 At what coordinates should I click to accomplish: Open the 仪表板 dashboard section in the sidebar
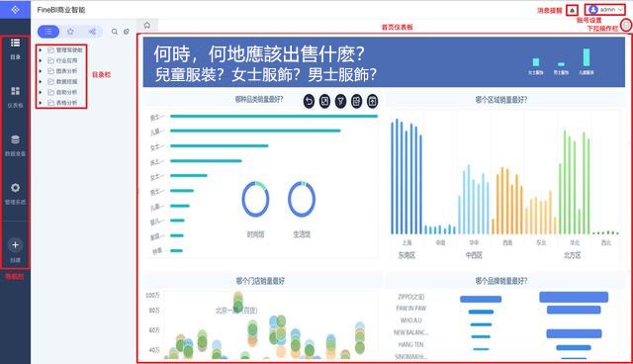[16, 97]
